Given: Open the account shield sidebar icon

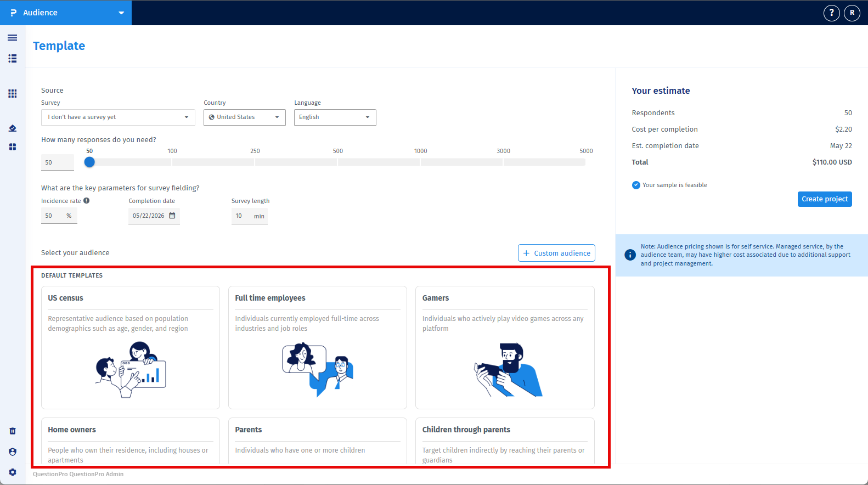Looking at the screenshot, I should [13, 452].
